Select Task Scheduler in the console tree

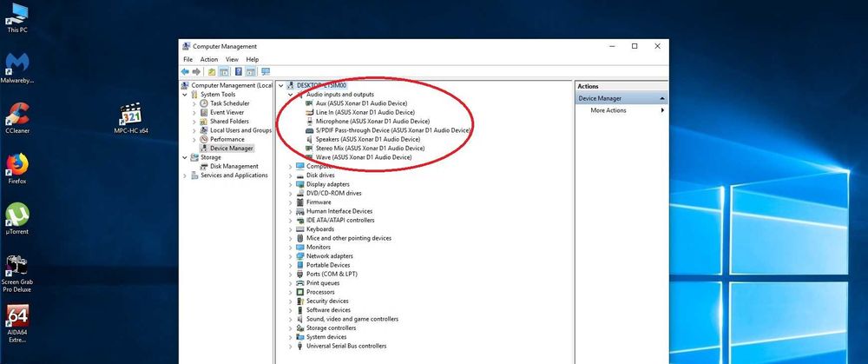tap(230, 103)
